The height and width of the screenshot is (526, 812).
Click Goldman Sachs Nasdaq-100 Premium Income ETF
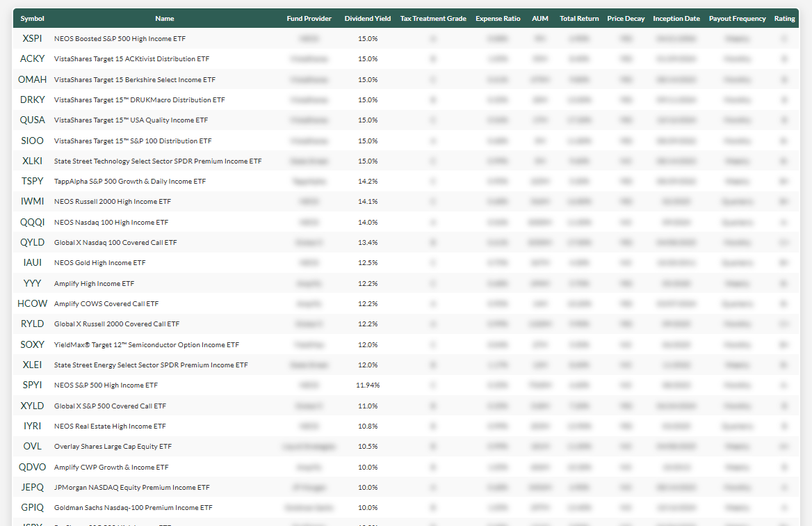click(133, 507)
